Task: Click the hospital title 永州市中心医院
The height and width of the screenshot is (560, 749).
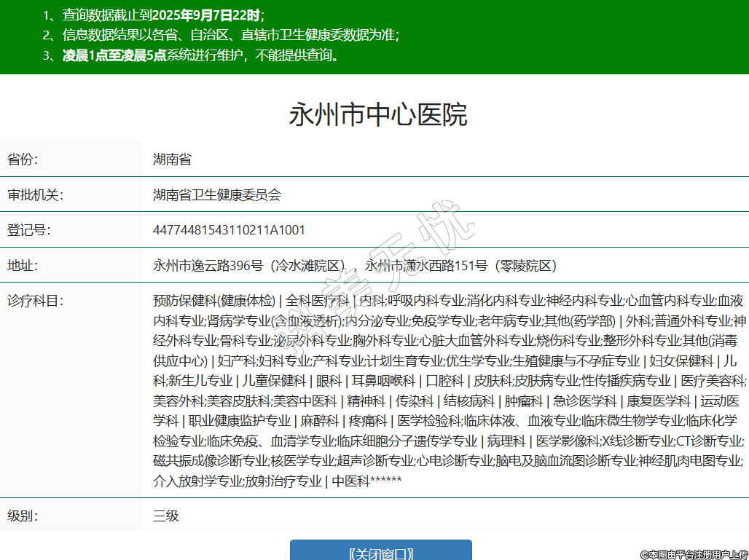Action: tap(378, 116)
